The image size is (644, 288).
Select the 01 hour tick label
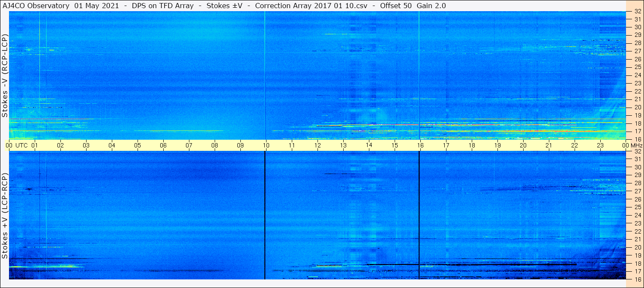tap(35, 145)
